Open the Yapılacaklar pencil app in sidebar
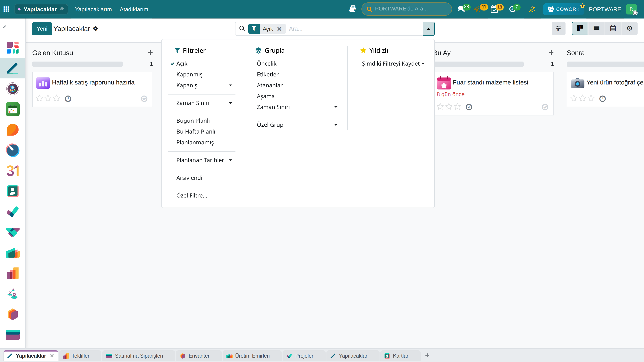Screen dimensions: 644x362 point(12,68)
